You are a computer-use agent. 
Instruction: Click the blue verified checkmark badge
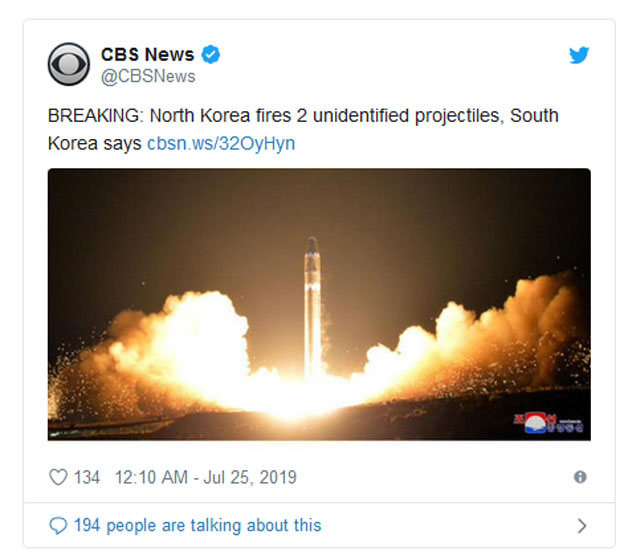[211, 55]
